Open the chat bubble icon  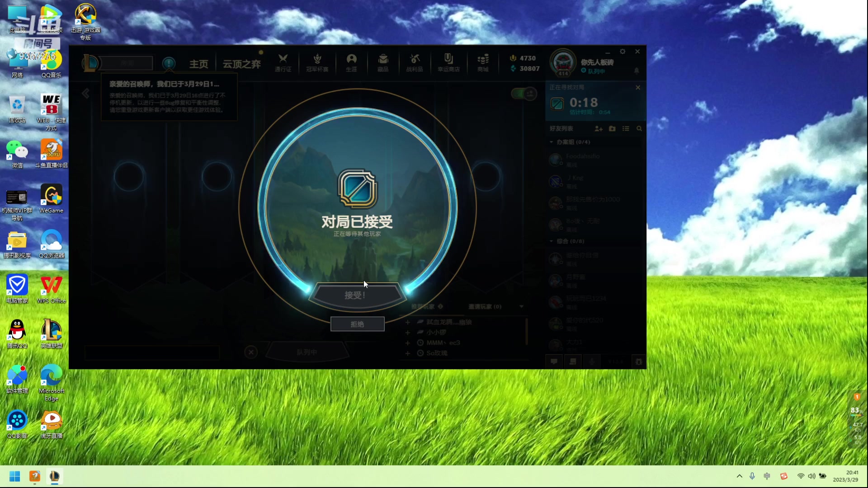pos(554,361)
